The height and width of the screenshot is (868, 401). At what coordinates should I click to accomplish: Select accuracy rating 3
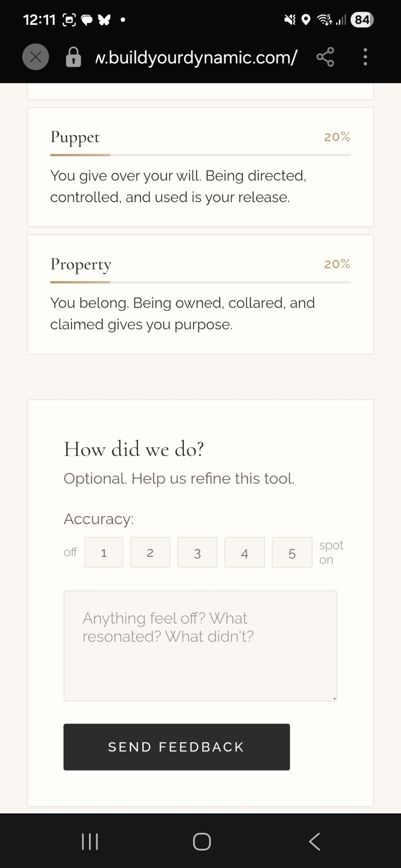pos(197,552)
